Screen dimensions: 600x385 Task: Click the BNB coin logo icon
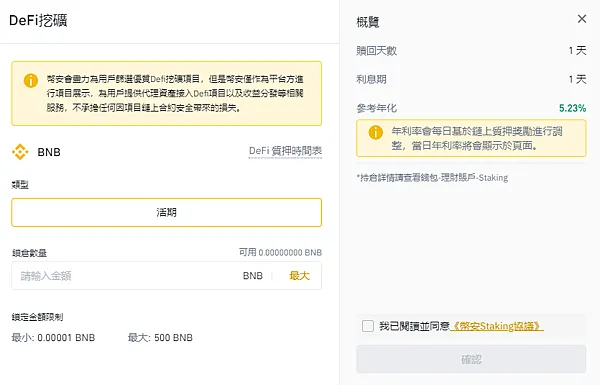(20, 152)
